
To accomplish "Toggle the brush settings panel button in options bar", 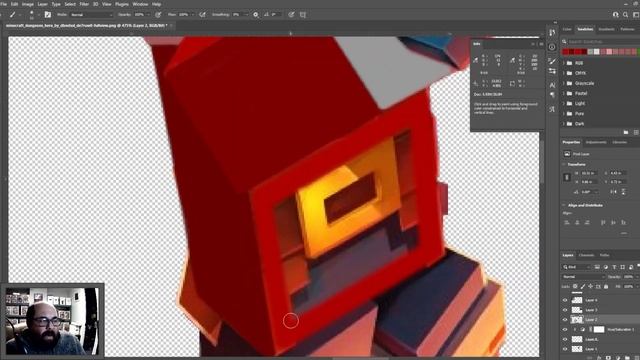I will [x=48, y=15].
